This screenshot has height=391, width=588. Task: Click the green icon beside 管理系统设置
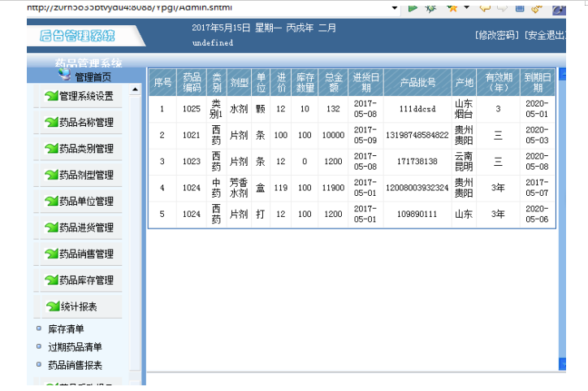pos(51,96)
